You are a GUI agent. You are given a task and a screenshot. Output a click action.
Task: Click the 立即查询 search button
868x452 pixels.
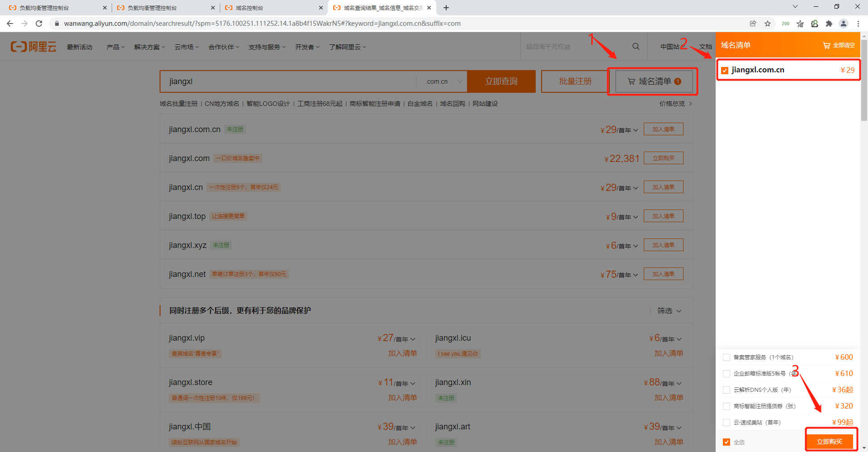point(501,81)
